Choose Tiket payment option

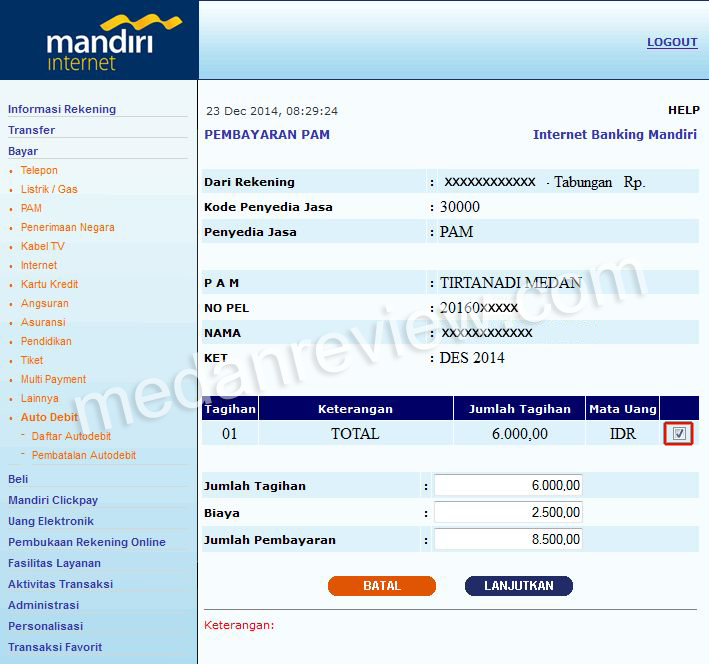click(32, 360)
